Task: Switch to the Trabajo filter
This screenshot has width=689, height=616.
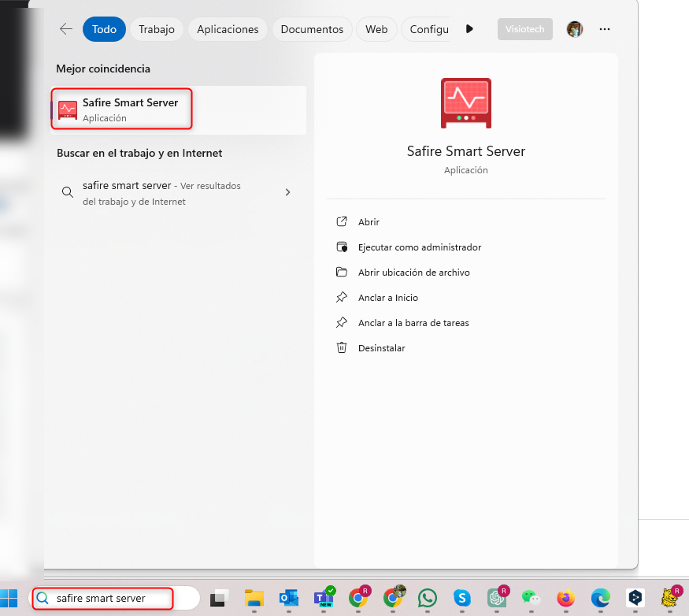Action: coord(157,29)
